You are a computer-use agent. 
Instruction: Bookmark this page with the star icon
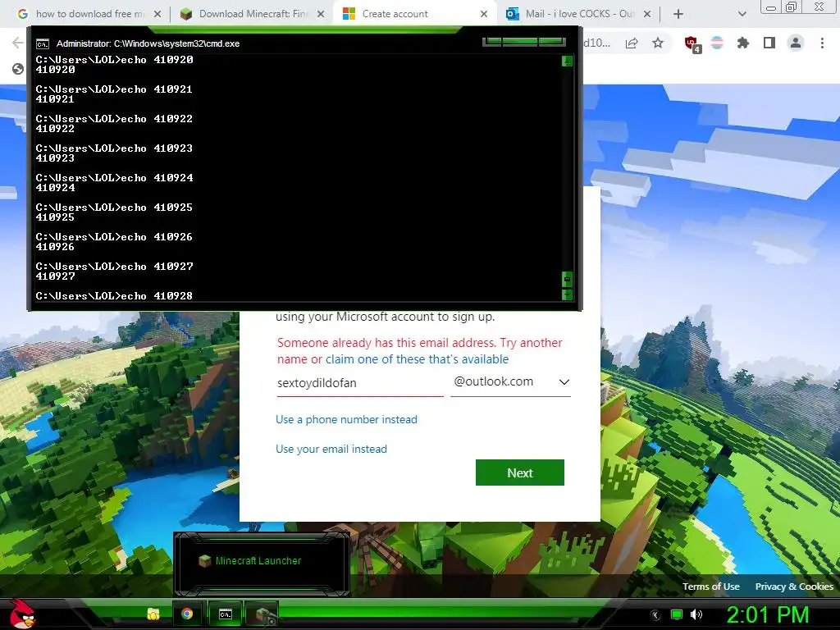pyautogui.click(x=658, y=43)
